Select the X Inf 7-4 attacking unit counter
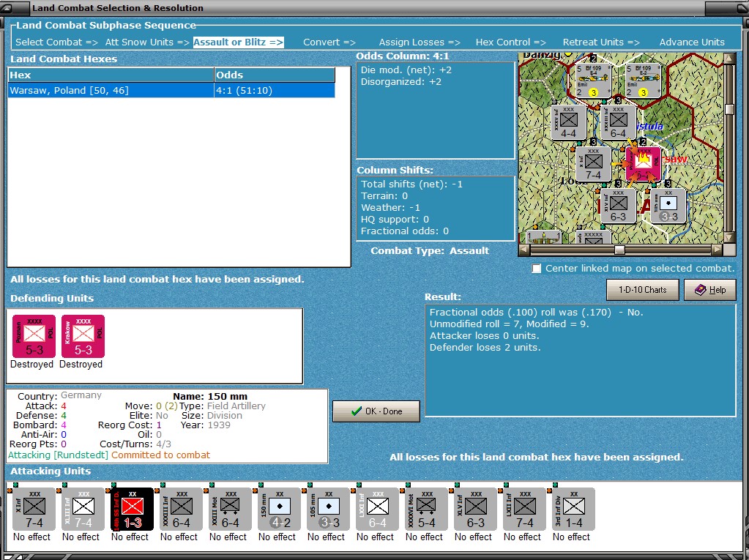Viewport: 749px width, 560px height. point(34,509)
